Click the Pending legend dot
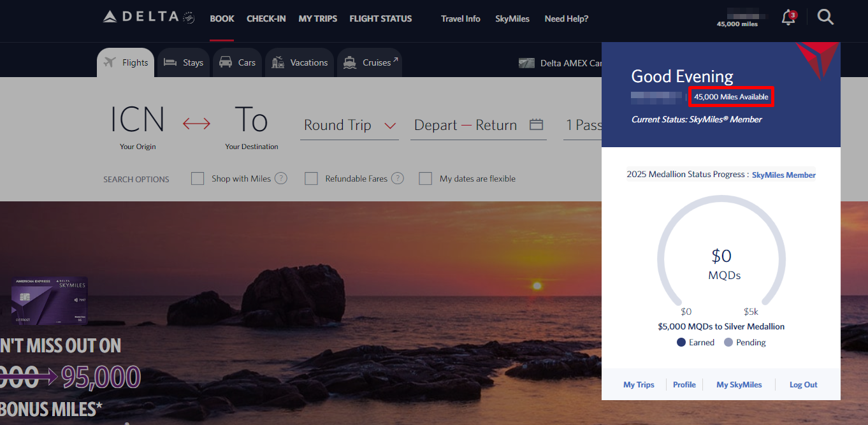The width and height of the screenshot is (868, 425). click(728, 342)
